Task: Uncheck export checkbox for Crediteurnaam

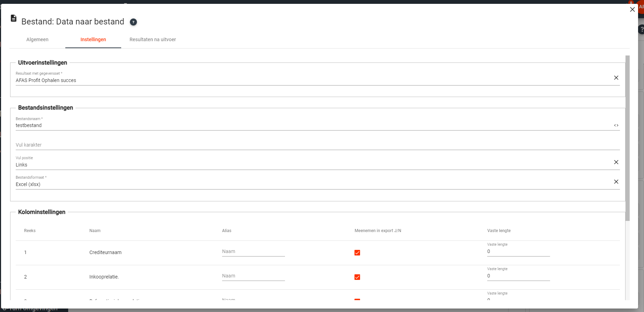Action: [357, 253]
